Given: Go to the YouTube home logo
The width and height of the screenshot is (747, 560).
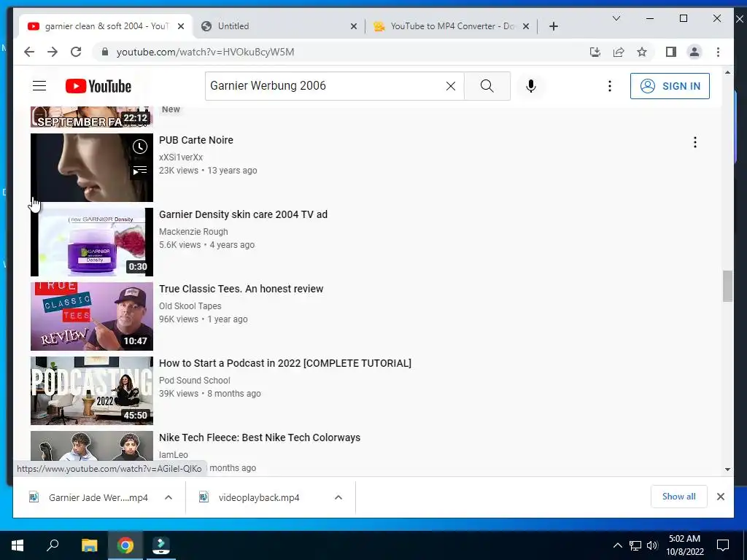Looking at the screenshot, I should pos(98,86).
